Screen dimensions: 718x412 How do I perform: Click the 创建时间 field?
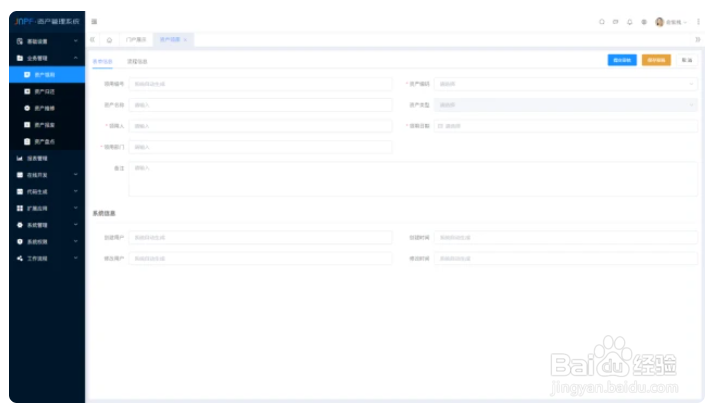tap(566, 238)
